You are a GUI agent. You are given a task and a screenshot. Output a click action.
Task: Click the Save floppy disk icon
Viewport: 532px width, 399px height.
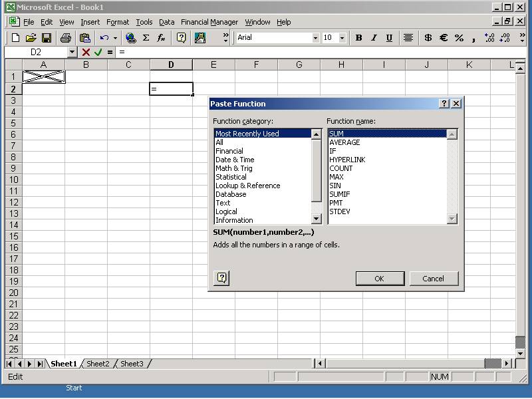(47, 38)
